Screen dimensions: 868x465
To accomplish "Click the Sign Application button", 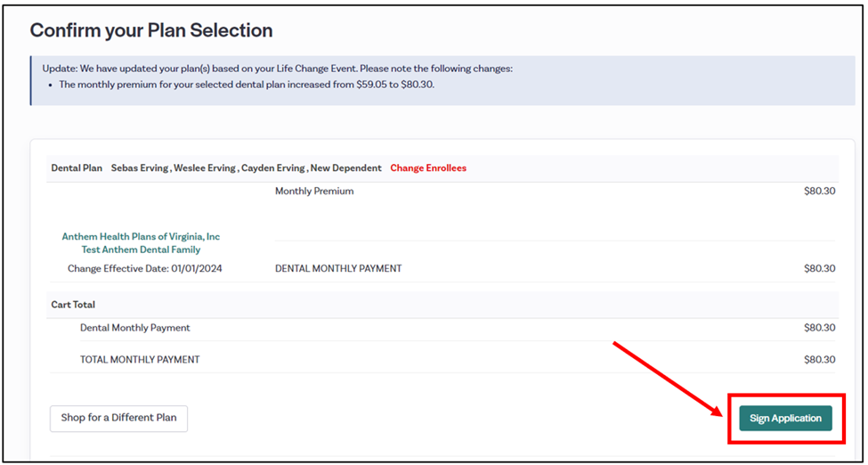I will [785, 419].
